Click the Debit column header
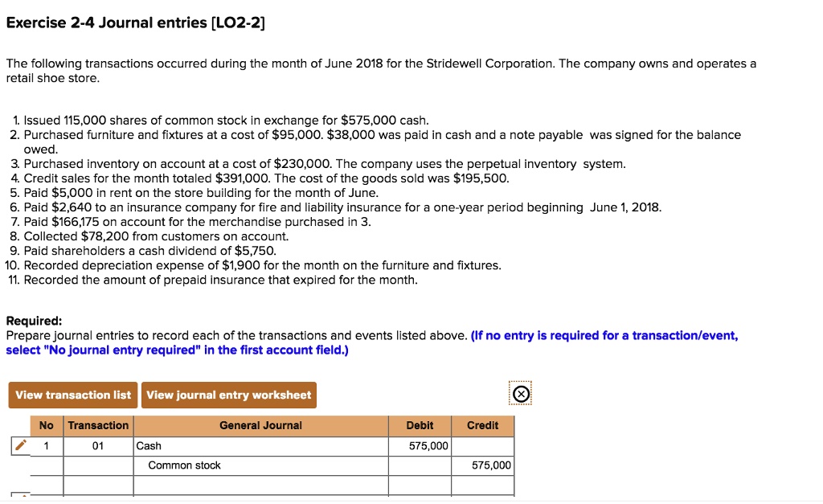 420,425
